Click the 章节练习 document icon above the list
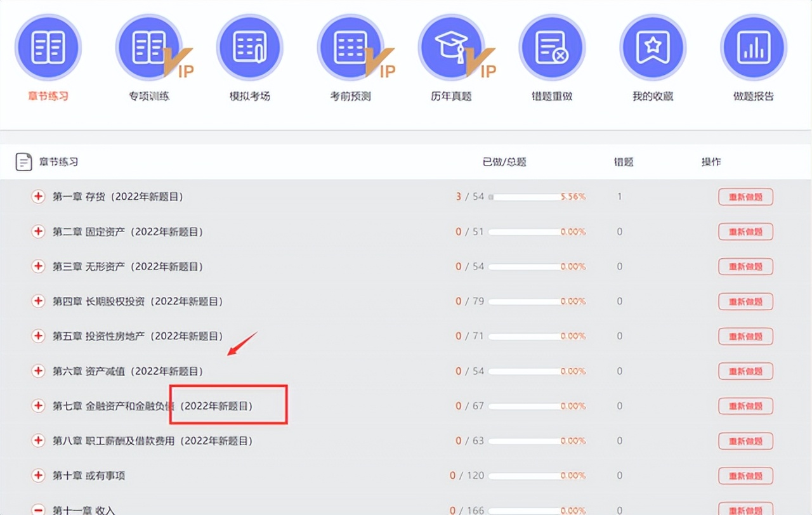 23,162
